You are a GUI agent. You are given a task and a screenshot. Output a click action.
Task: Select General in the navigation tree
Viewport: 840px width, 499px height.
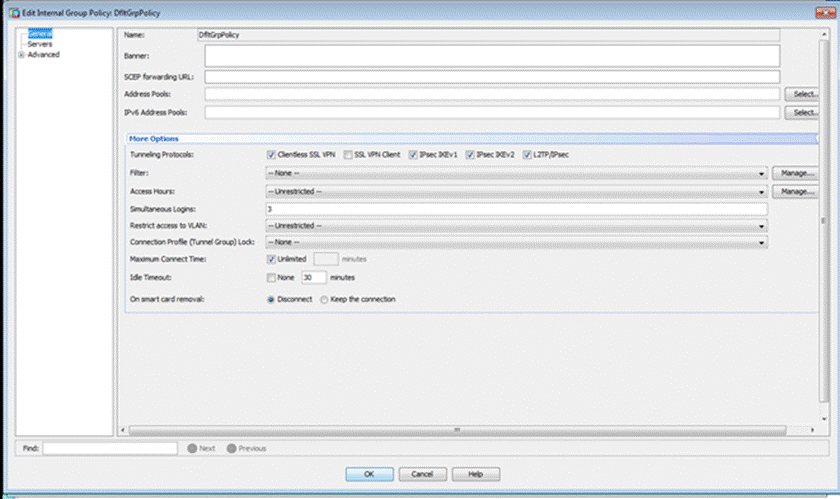(x=40, y=34)
